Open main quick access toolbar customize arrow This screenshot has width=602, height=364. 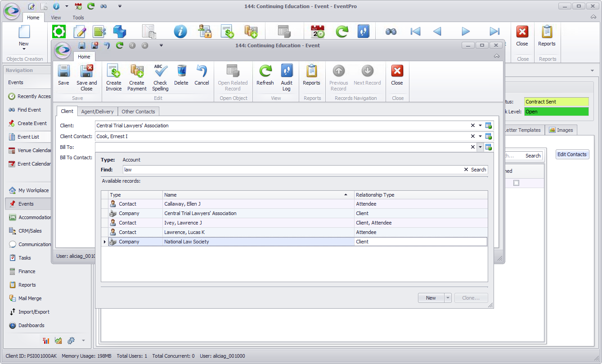pyautogui.click(x=120, y=6)
